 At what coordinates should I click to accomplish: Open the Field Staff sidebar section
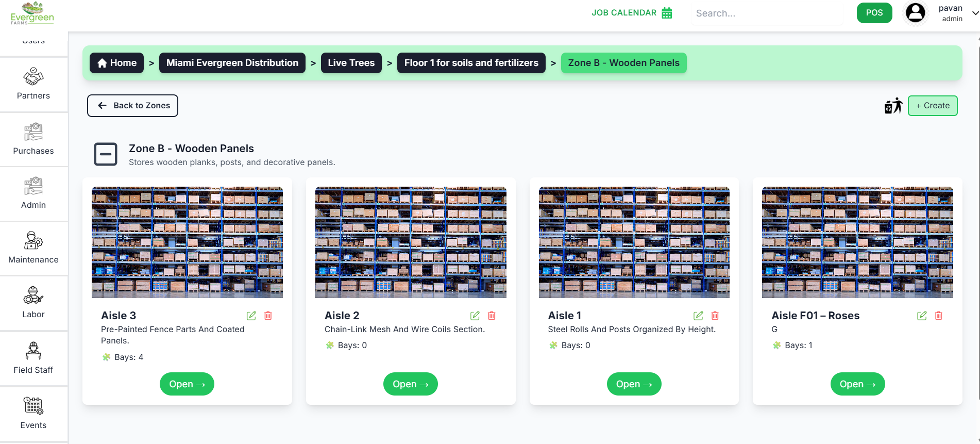(x=33, y=358)
